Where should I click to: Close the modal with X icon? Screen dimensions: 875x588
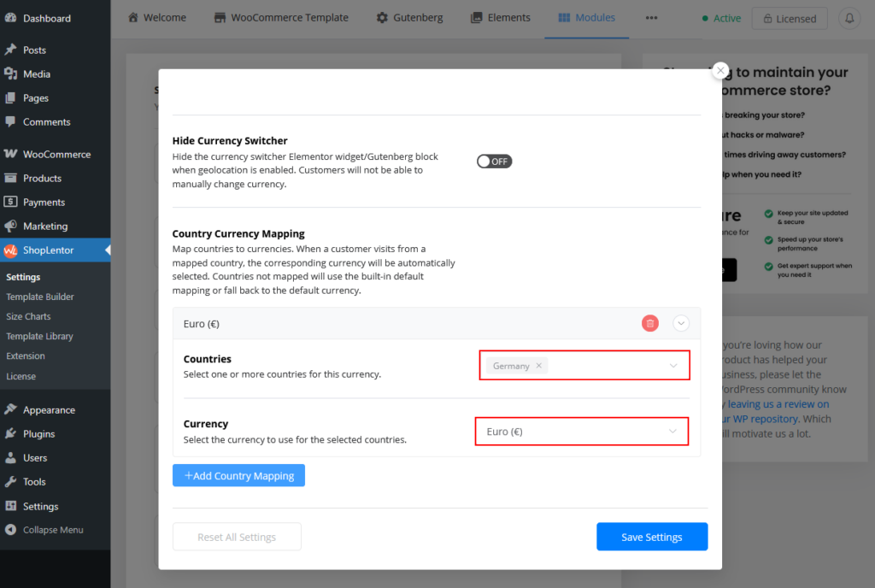pyautogui.click(x=720, y=70)
